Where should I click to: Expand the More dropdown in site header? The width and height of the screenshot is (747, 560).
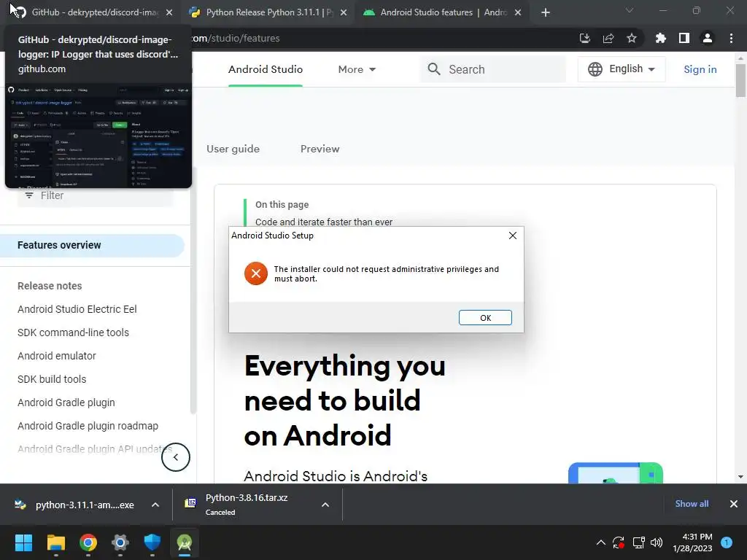point(357,69)
